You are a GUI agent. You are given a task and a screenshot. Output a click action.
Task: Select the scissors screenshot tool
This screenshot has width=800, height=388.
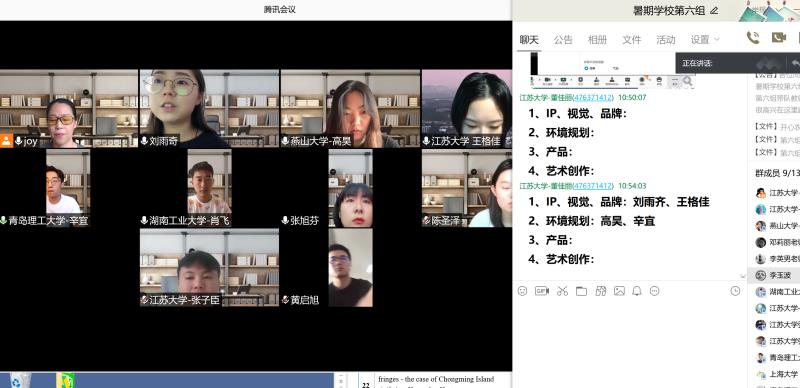(x=562, y=291)
